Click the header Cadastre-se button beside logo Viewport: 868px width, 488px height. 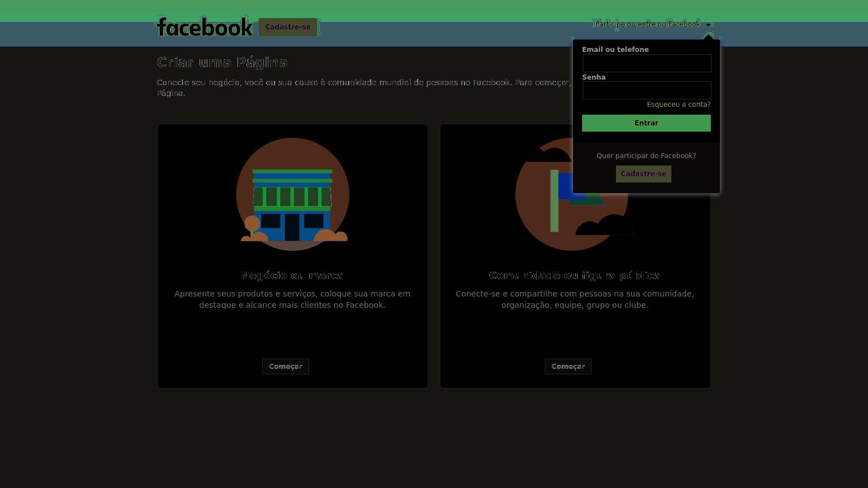coord(288,27)
